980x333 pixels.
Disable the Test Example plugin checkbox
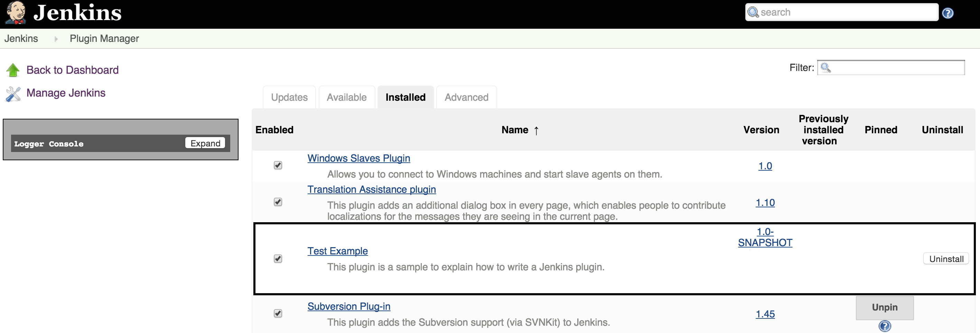click(278, 259)
